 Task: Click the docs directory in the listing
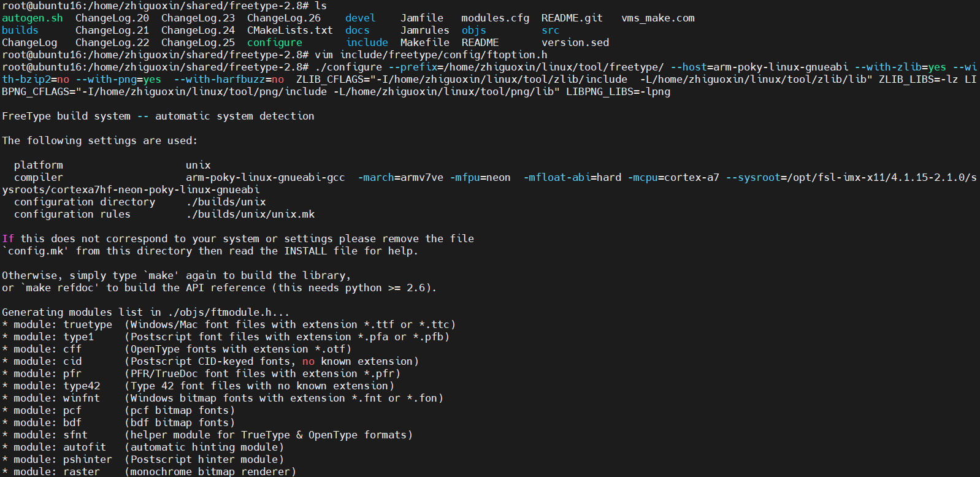coord(357,30)
